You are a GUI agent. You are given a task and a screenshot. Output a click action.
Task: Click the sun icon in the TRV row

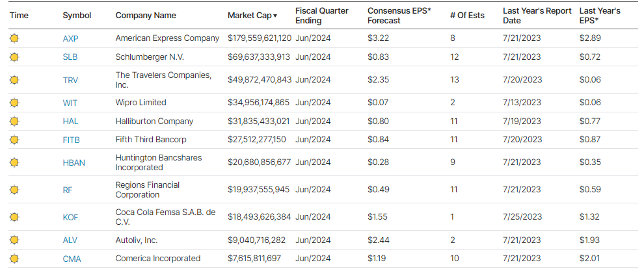tap(14, 80)
